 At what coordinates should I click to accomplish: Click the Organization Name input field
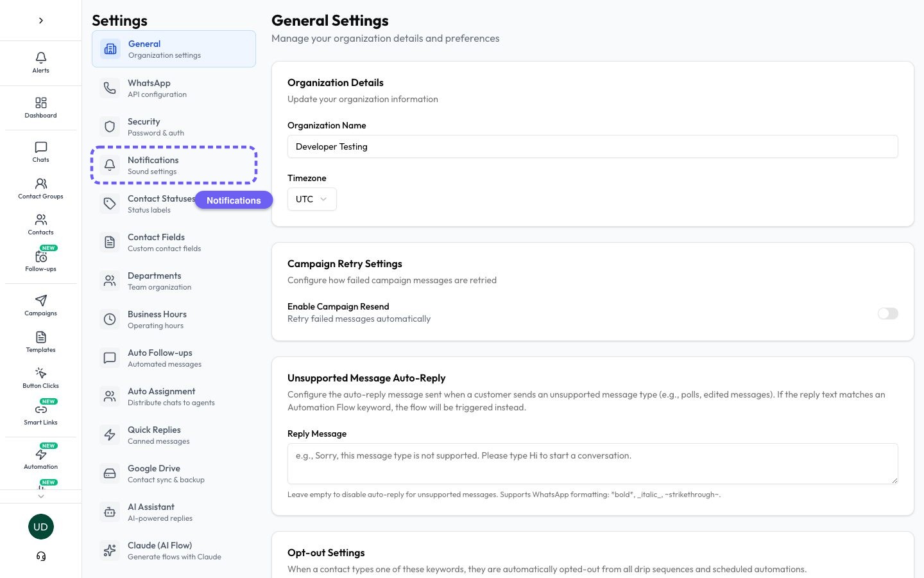[593, 146]
